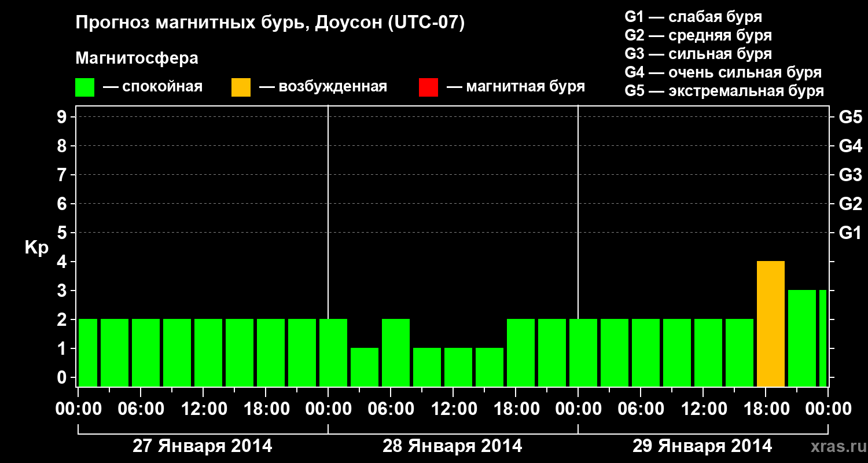Click the '— магнитная буря' legend label
The width and height of the screenshot is (868, 463).
tap(516, 87)
